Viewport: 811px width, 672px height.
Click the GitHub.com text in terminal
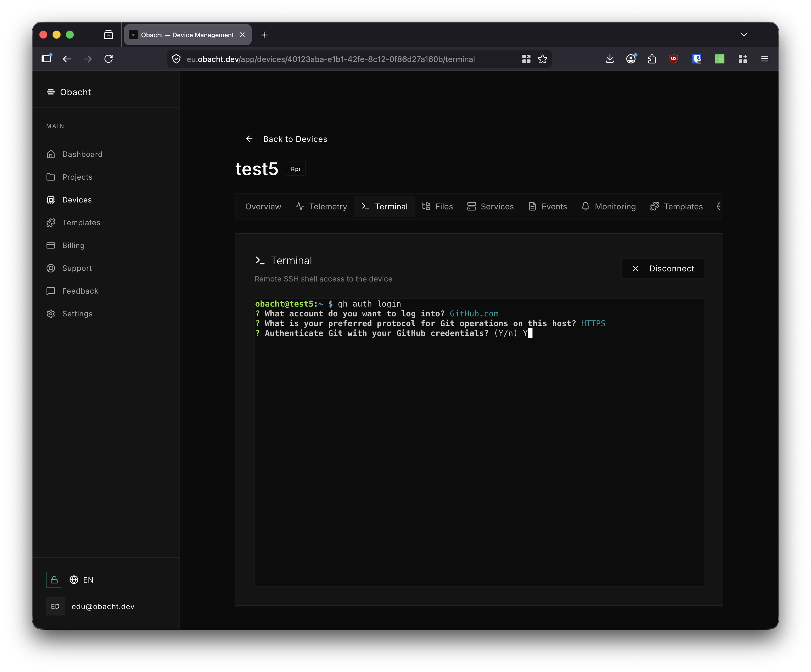pyautogui.click(x=474, y=314)
